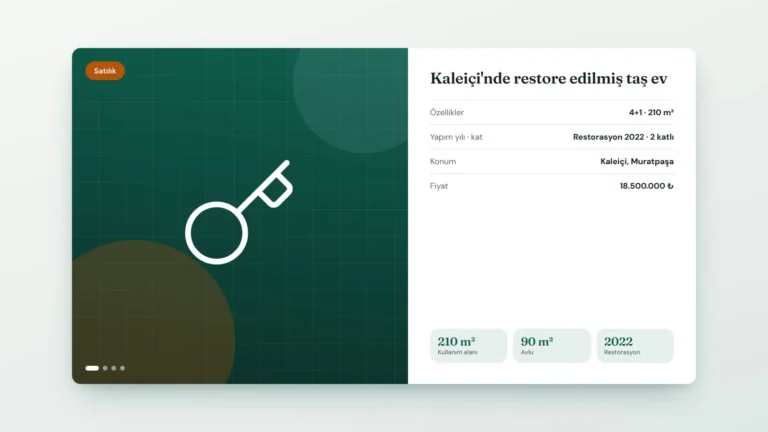Click the value 4+1 · 210 m²
This screenshot has width=768, height=432.
[x=651, y=113]
